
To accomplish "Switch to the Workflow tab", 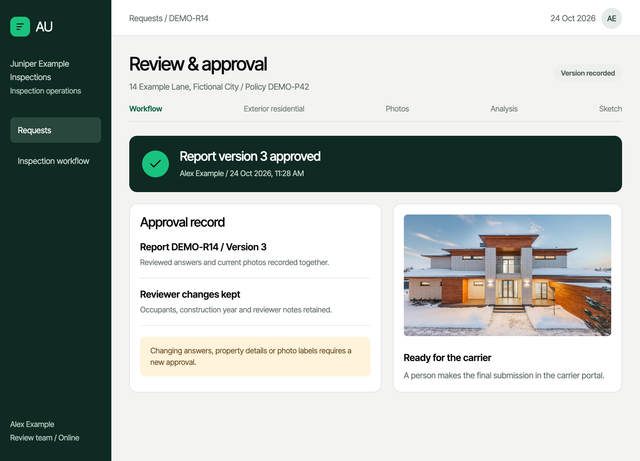I will 146,109.
